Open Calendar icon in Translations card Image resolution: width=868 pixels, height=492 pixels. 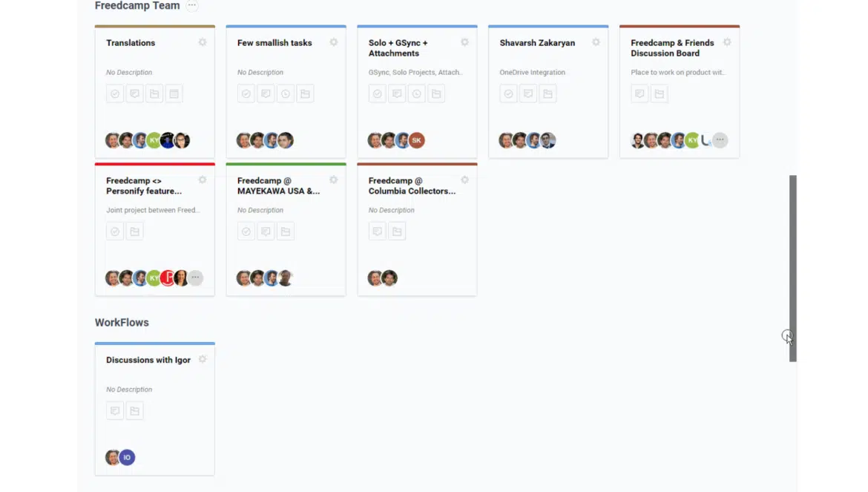[174, 94]
